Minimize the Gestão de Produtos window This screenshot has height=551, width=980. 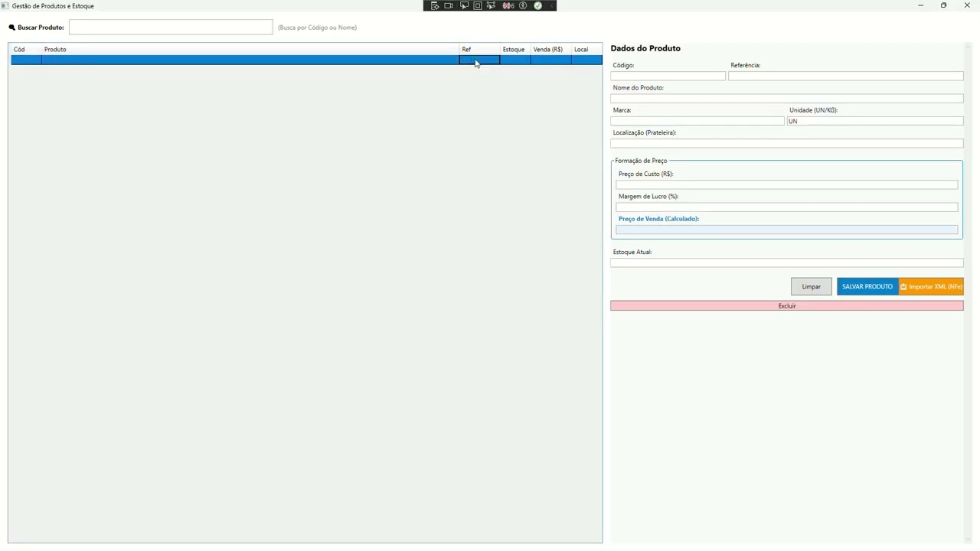[x=920, y=5]
